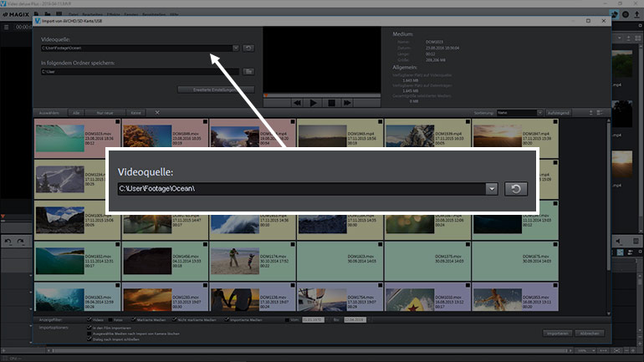
Task: Fast-forward the preview clip
Action: click(347, 103)
